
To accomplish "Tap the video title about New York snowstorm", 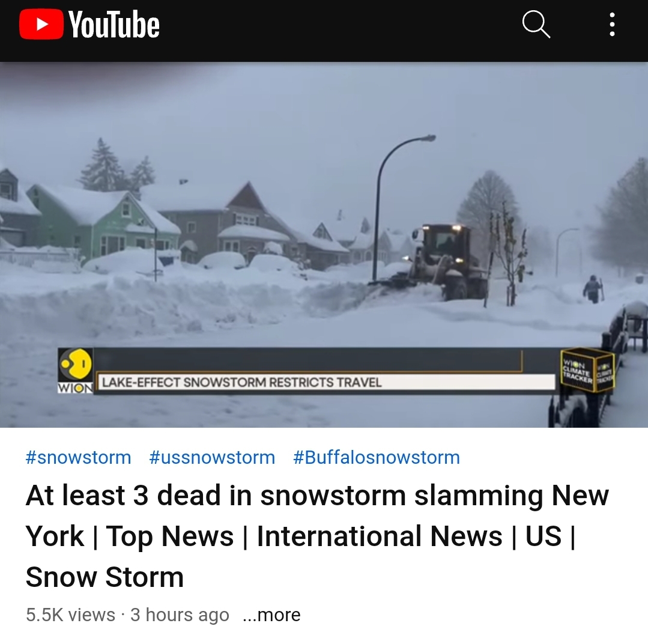I will tap(317, 536).
